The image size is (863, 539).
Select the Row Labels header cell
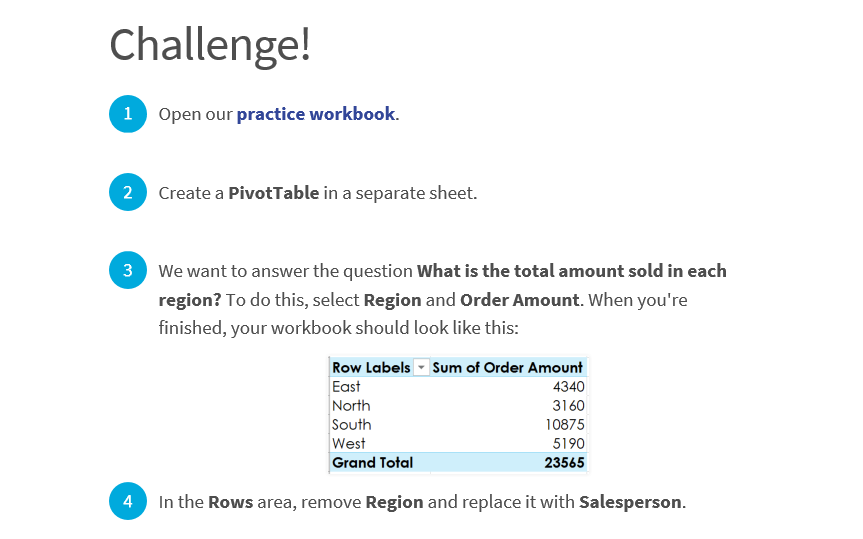[x=379, y=367]
